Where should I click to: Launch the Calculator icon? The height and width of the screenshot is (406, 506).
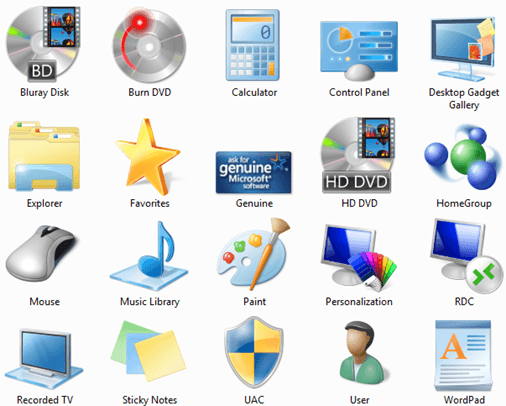pyautogui.click(x=253, y=45)
